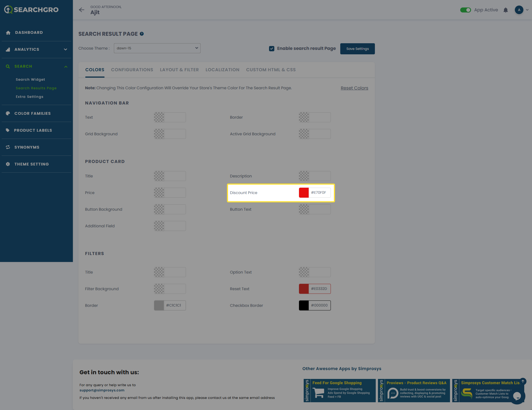Viewport: 532px width, 410px height.
Task: Click the Product Labels tag icon
Action: pos(8,130)
